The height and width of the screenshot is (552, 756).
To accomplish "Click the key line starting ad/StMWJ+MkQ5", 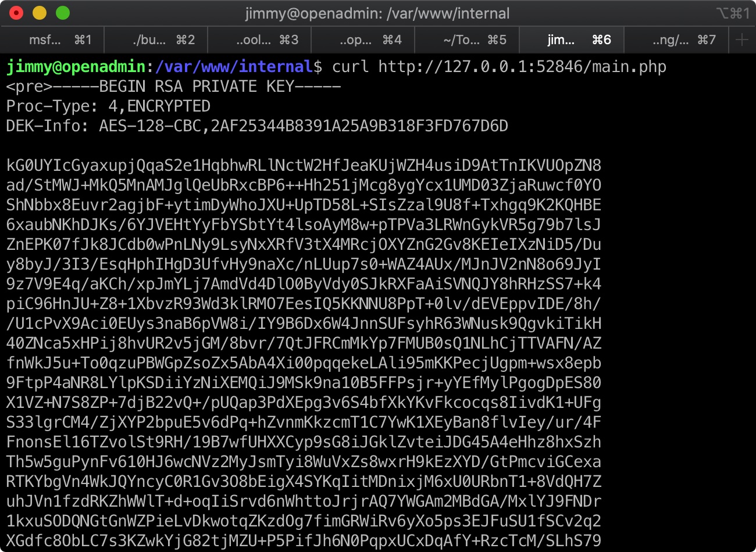I will 304,185.
